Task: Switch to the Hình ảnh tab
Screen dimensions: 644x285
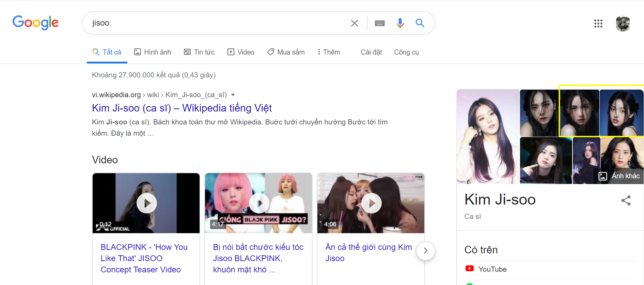Action: (153, 52)
